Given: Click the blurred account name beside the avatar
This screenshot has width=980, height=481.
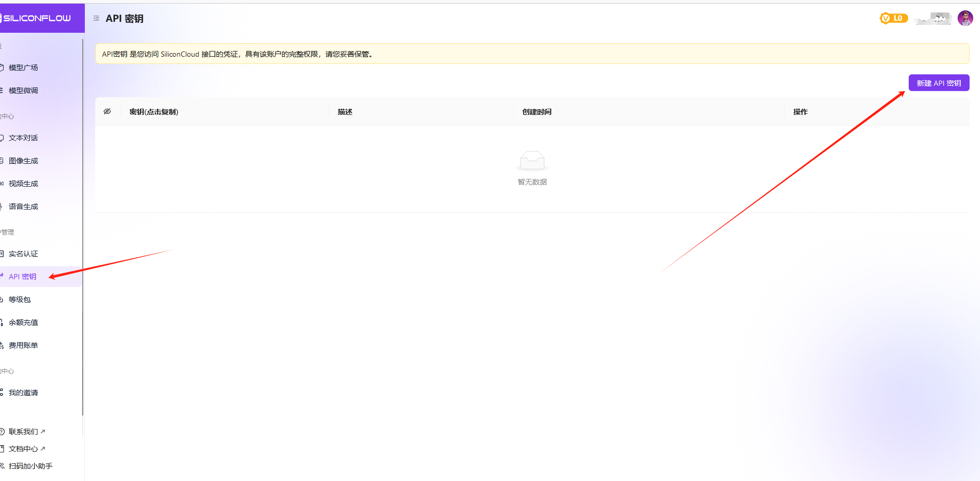Looking at the screenshot, I should click(934, 19).
